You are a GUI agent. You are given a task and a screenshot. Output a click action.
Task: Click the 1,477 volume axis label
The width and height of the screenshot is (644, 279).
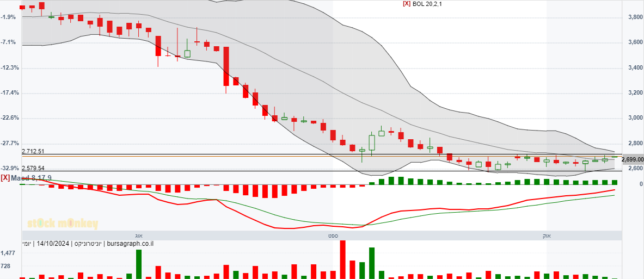[x=8, y=253]
